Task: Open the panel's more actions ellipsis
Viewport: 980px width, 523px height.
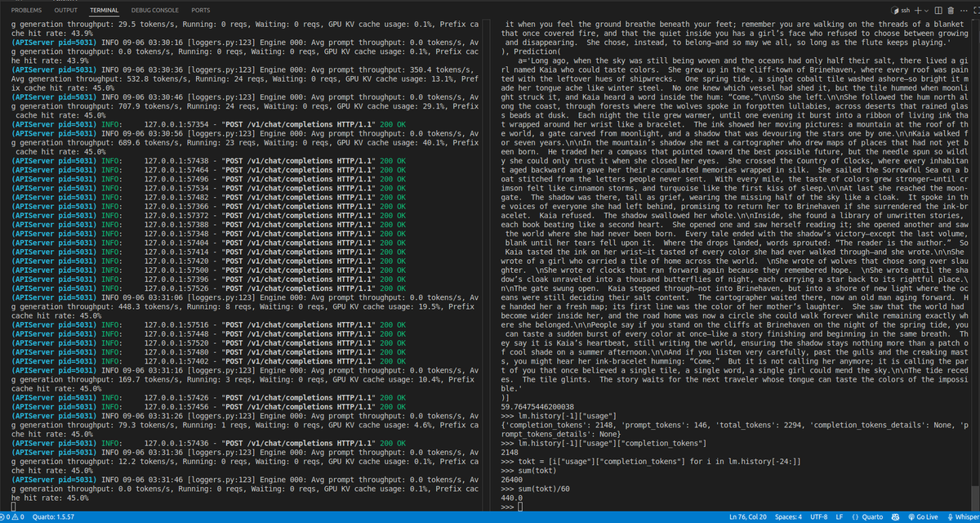Action: tap(964, 10)
